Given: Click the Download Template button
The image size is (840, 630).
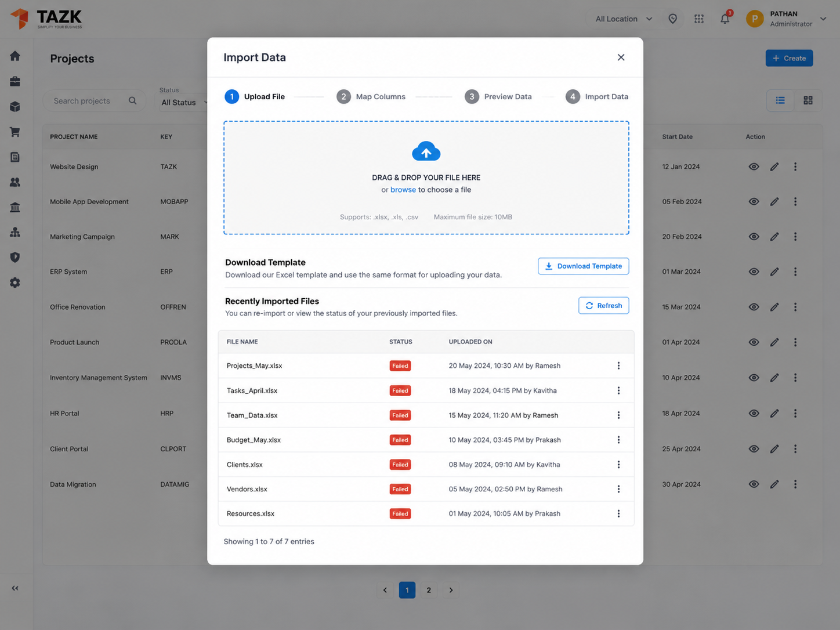Looking at the screenshot, I should pyautogui.click(x=584, y=266).
